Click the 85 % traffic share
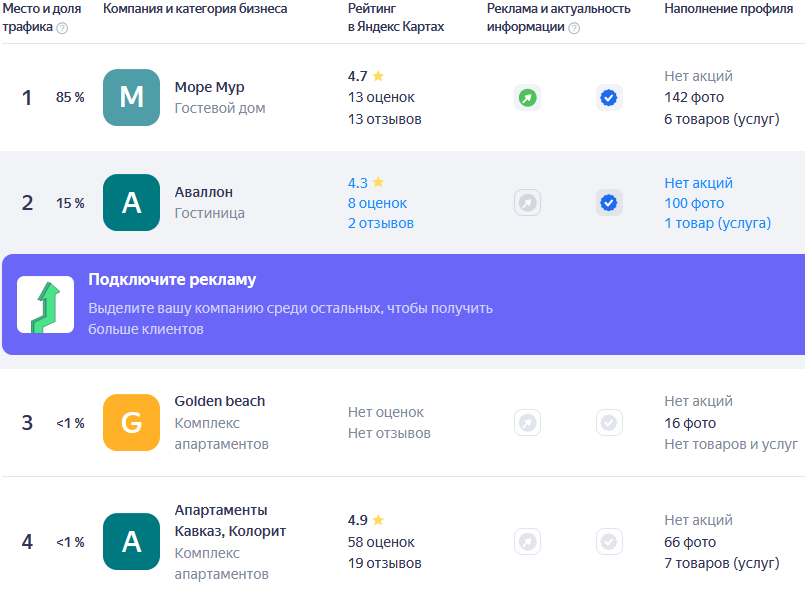The height and width of the screenshot is (595, 805). coord(70,98)
